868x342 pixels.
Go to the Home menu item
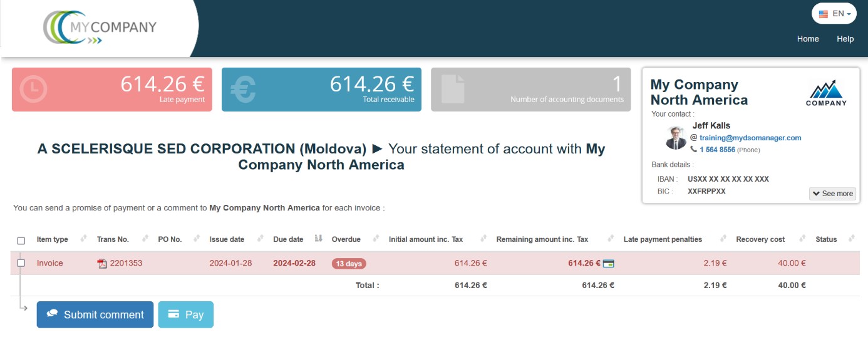[x=808, y=39]
